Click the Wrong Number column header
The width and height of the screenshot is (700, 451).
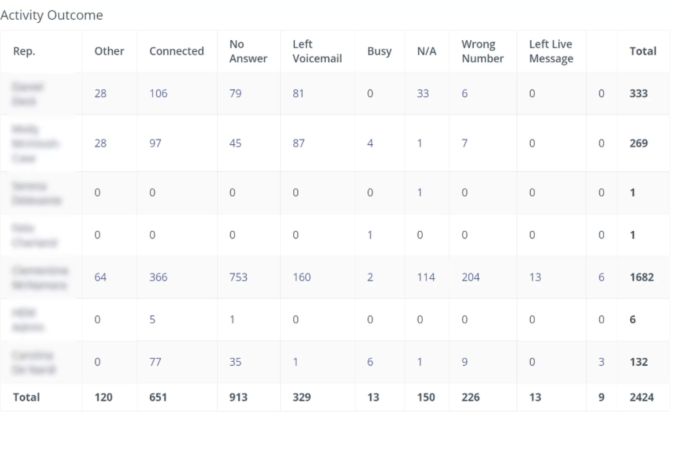pos(482,51)
